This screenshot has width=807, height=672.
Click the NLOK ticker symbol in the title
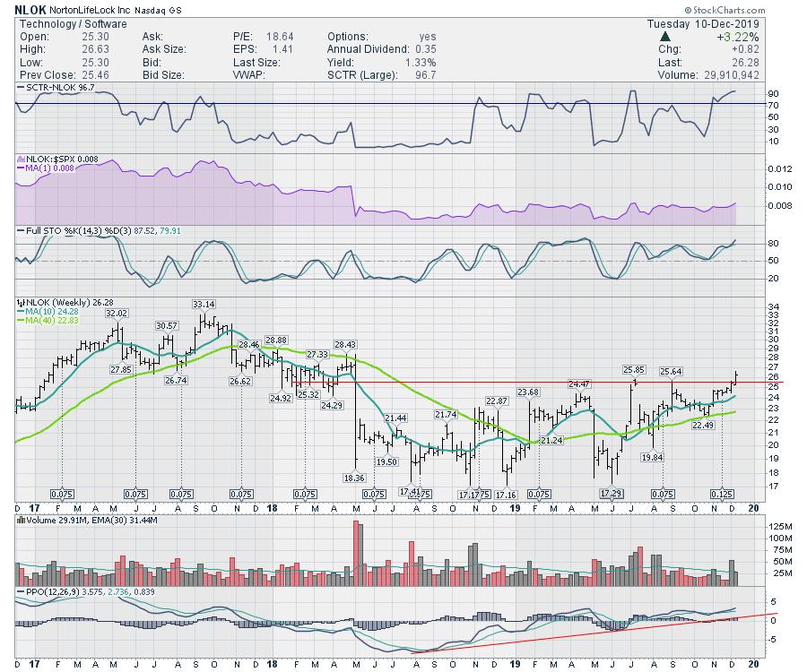tap(30, 10)
